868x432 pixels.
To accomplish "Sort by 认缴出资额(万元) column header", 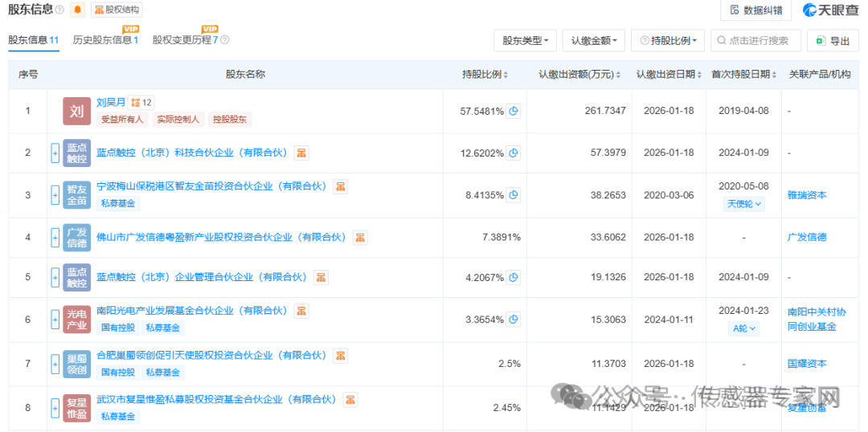I will pos(579,75).
